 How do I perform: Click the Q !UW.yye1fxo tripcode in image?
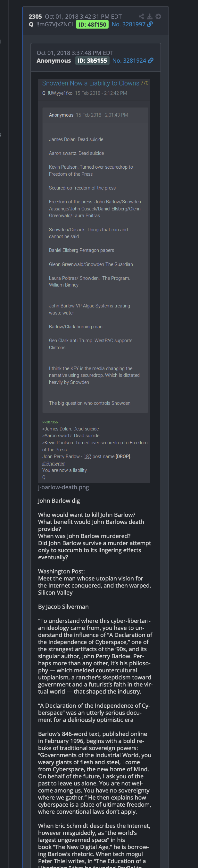57,93
